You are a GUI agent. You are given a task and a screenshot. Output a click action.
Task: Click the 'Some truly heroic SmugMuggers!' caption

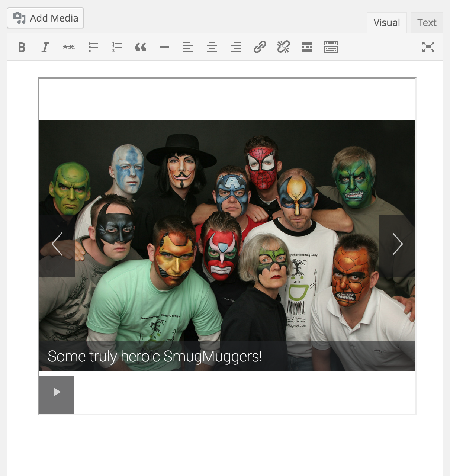[155, 356]
